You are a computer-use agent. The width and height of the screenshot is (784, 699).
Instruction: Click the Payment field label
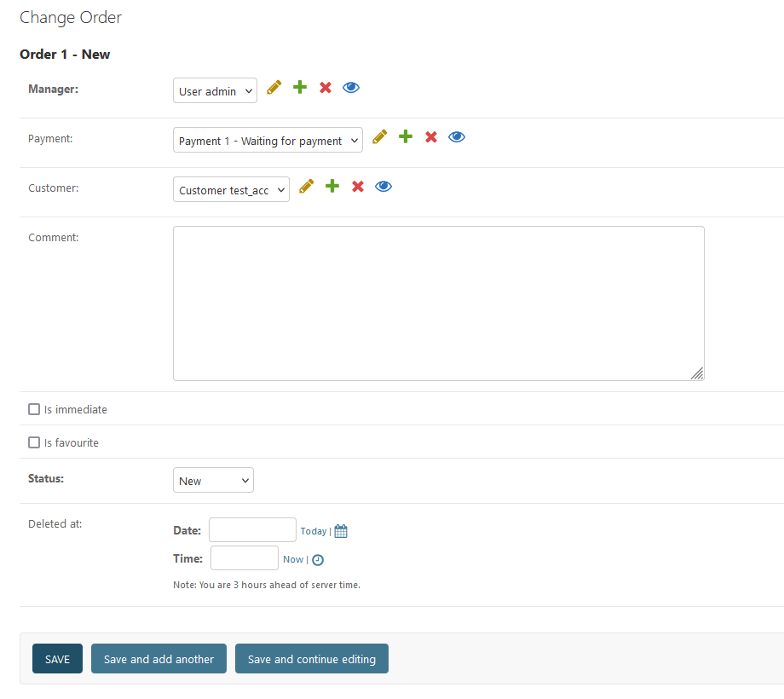pyautogui.click(x=50, y=138)
